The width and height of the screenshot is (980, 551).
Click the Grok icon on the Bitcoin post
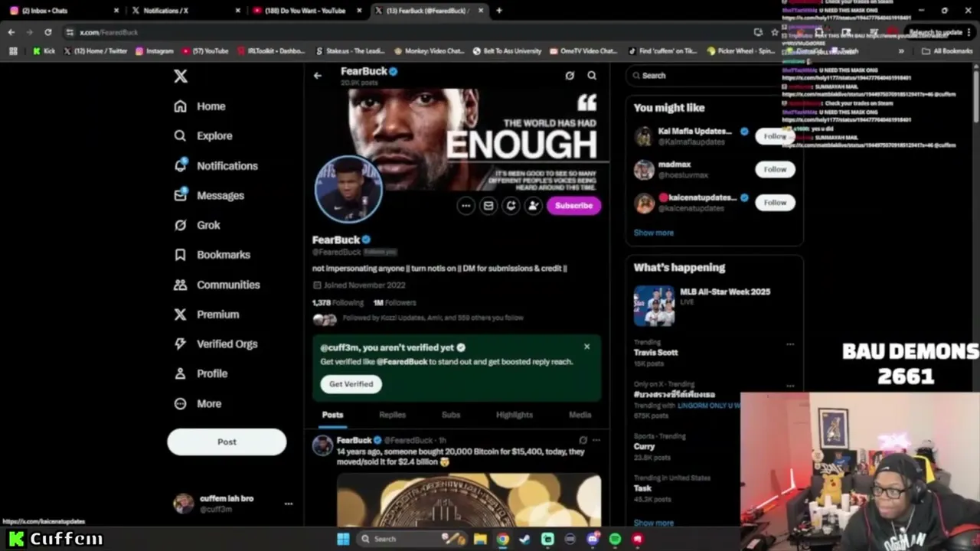tap(583, 440)
